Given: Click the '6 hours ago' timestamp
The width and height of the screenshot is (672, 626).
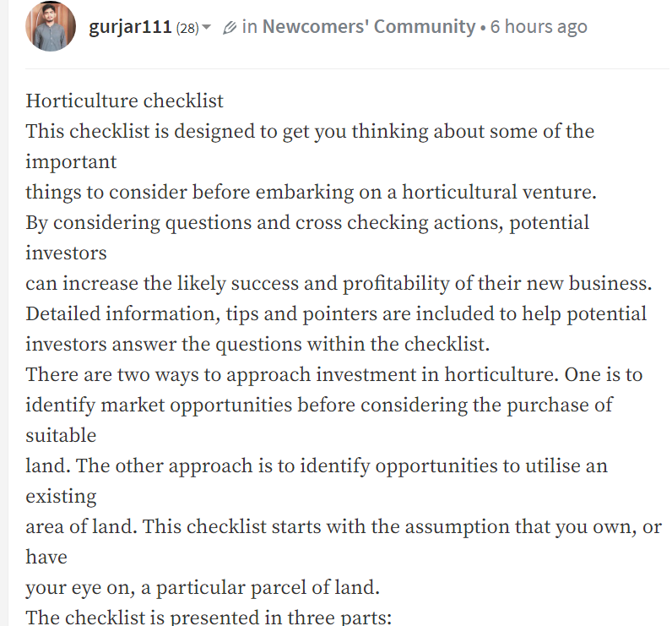Looking at the screenshot, I should 539,26.
